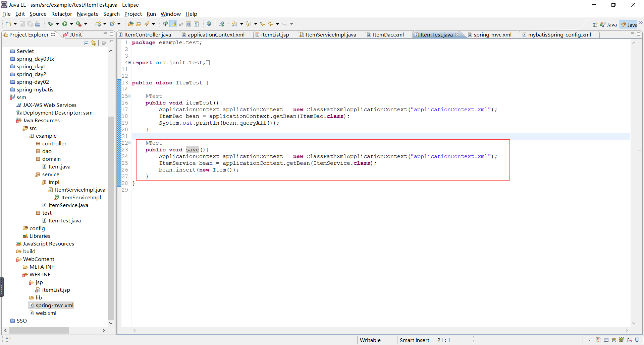
Task: Open the Debug button dropdown arrow
Action: coord(57,24)
